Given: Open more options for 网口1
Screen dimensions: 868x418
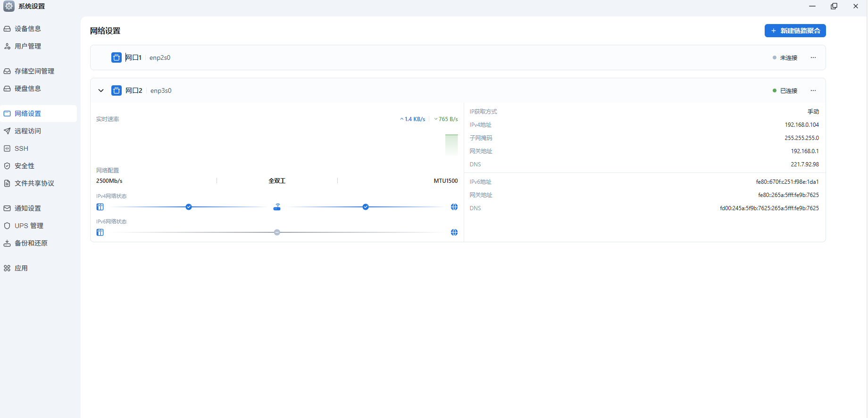Looking at the screenshot, I should [813, 57].
